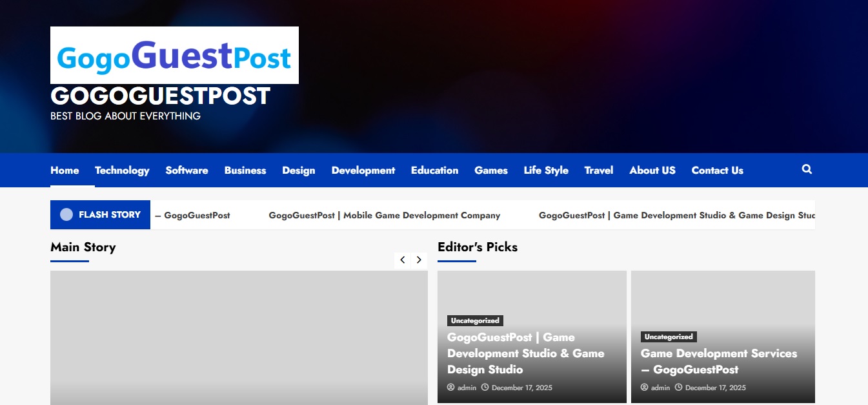Open the Mobile Game Development Company flash story
The width and height of the screenshot is (868, 405).
coord(385,215)
